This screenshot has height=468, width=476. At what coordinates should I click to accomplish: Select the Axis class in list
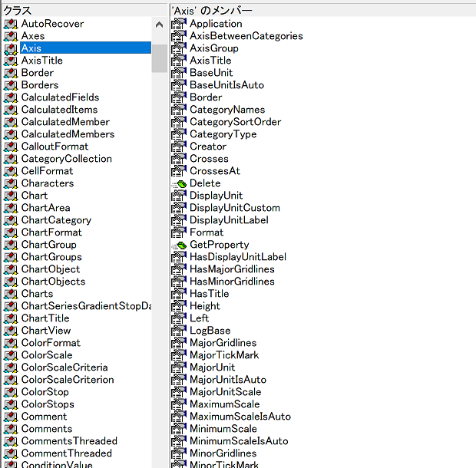tap(31, 48)
